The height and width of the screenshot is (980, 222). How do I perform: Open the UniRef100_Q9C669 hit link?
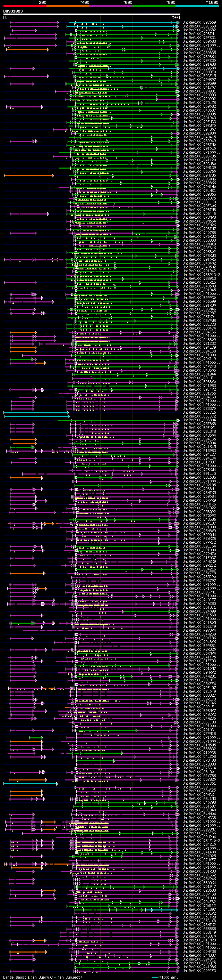click(x=199, y=23)
